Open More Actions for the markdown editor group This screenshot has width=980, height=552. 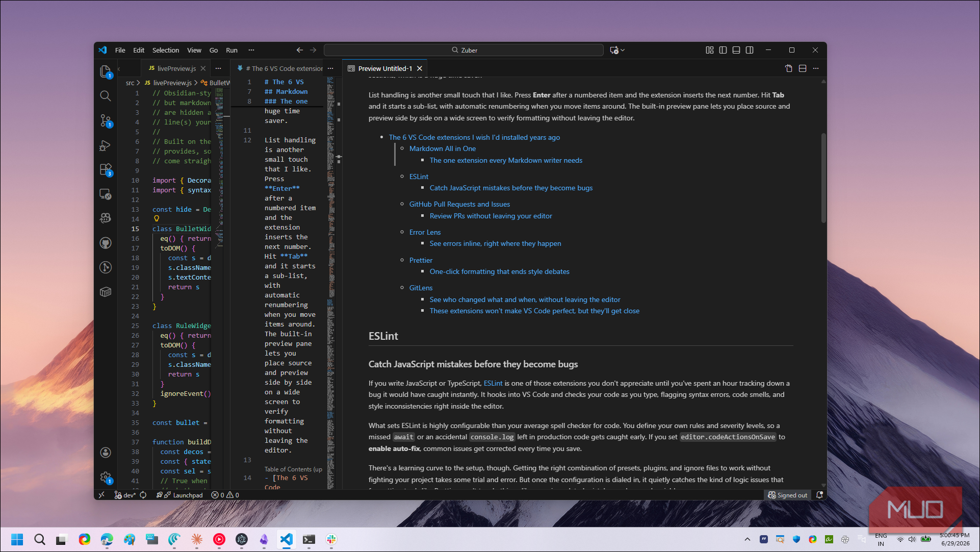[330, 68]
